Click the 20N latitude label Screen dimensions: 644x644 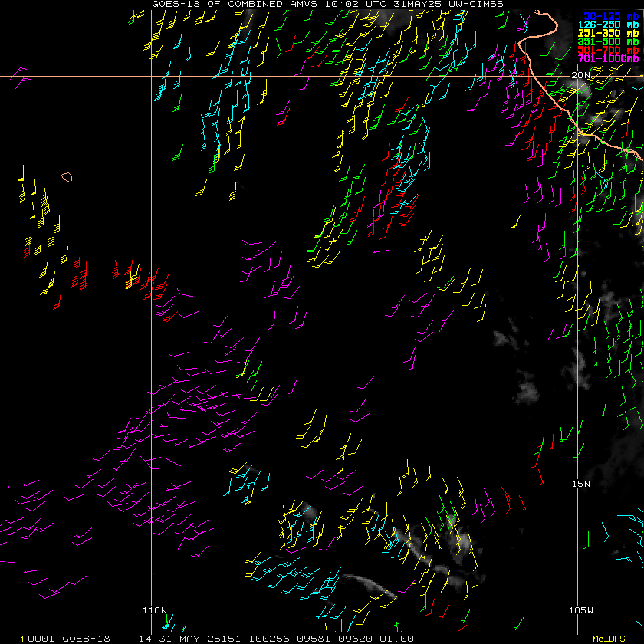[x=582, y=74]
